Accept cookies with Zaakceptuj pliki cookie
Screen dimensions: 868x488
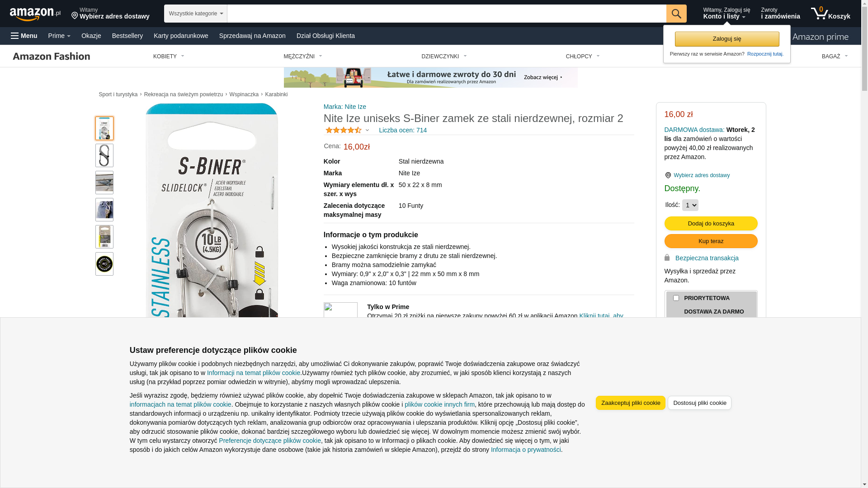click(631, 403)
